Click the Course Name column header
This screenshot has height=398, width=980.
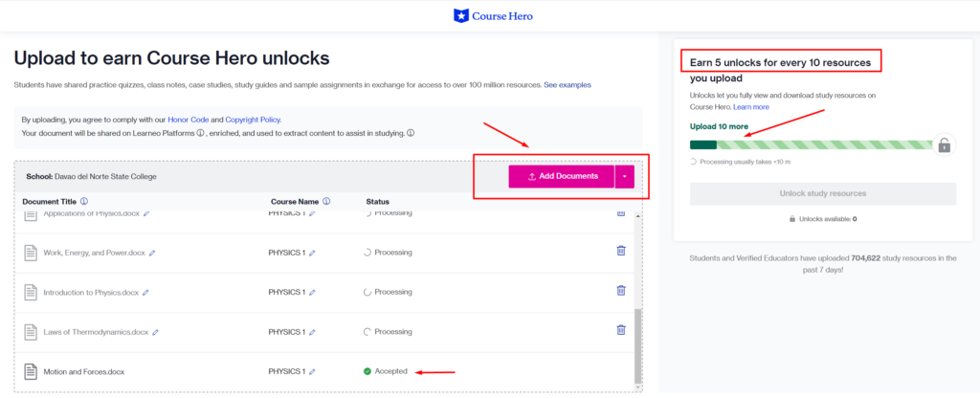coord(295,202)
